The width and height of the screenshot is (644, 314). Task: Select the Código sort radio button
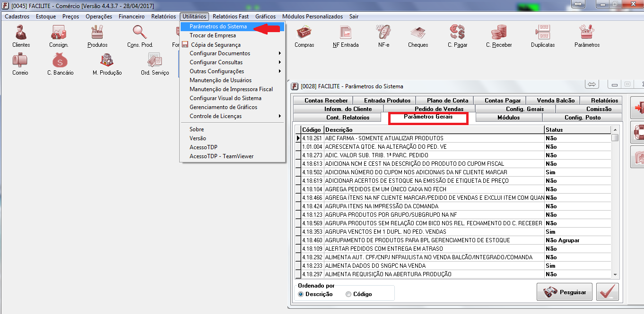pos(348,294)
